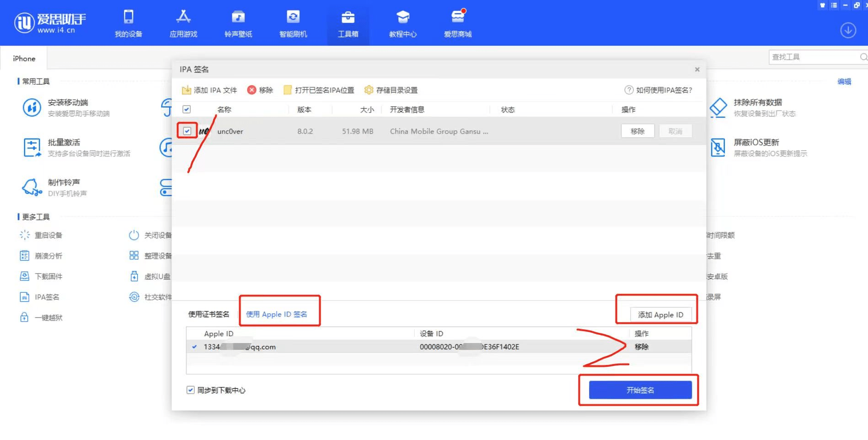868x440 pixels.
Task: Switch to 使用证书签名 tab
Action: coord(209,314)
